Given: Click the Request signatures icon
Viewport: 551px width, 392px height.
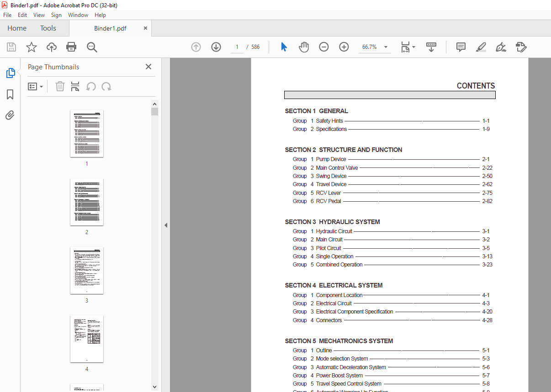Looking at the screenshot, I should tap(521, 47).
